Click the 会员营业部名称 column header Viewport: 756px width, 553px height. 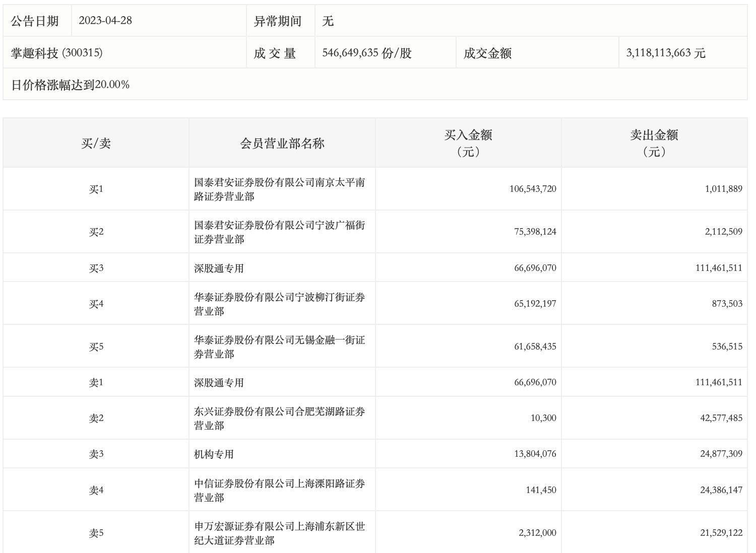click(x=282, y=144)
